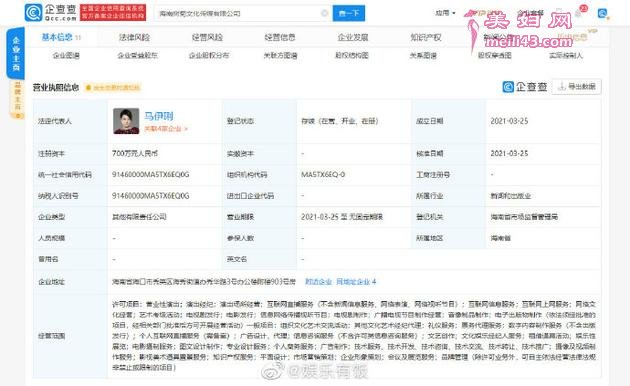The width and height of the screenshot is (630, 386).
Task: Click the 营业执照信息 section heading
Action: coord(56,87)
